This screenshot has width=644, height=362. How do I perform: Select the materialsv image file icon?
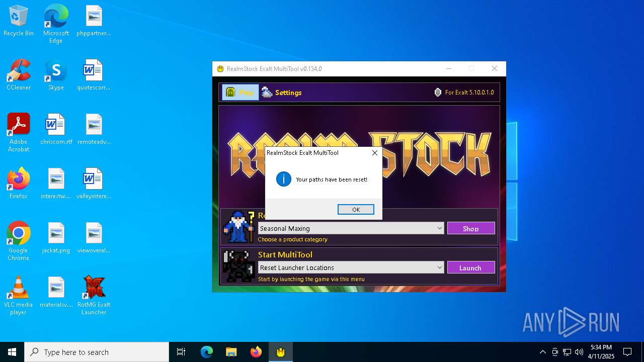pos(56,292)
